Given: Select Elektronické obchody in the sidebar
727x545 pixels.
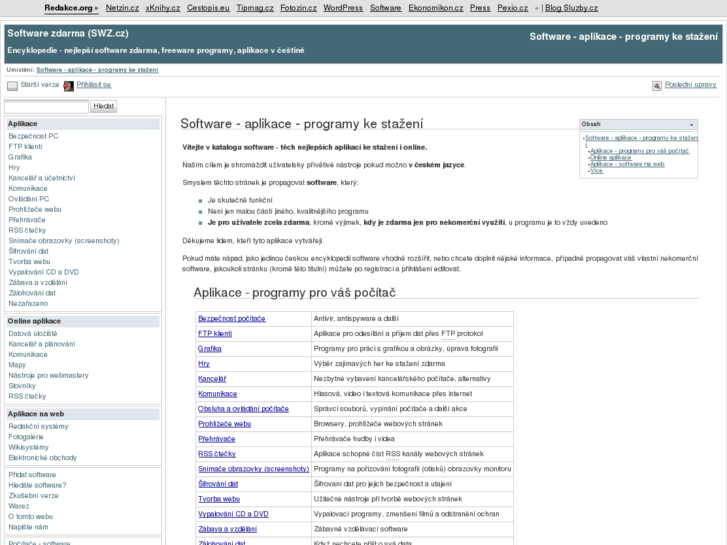Looking at the screenshot, I should [43, 457].
